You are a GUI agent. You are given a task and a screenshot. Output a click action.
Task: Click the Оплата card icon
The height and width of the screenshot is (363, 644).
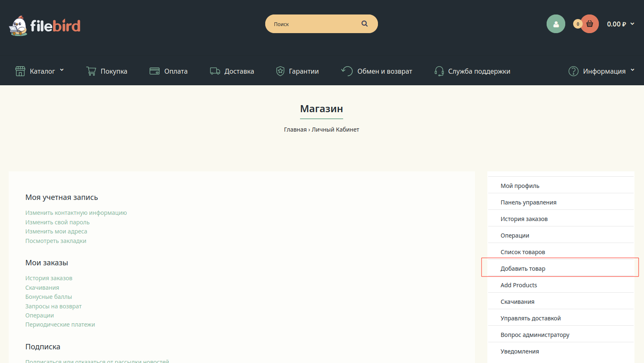pos(155,71)
